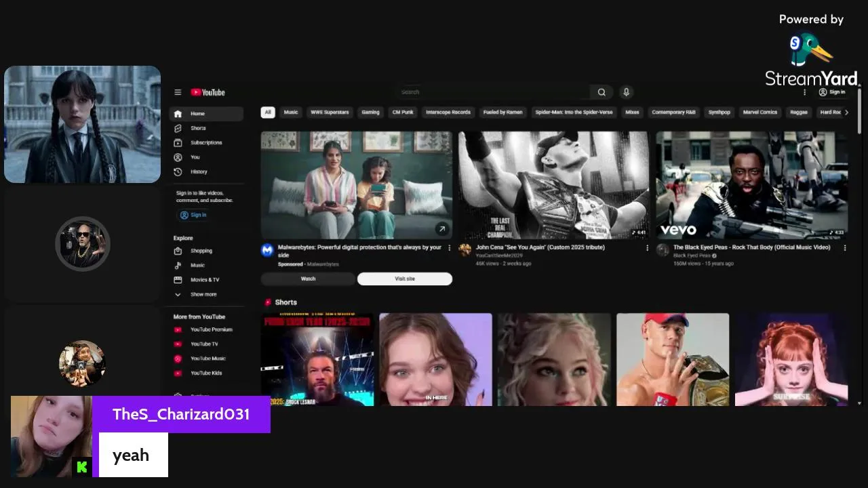Click TheS_Charizard031 chat username banner
Viewport: 868px width, 488px height.
pos(181,414)
